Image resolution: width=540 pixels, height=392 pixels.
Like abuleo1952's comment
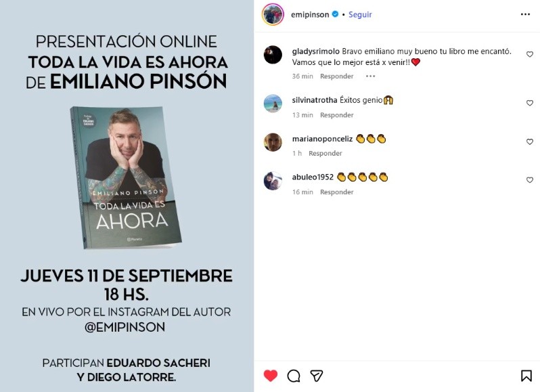click(x=530, y=180)
